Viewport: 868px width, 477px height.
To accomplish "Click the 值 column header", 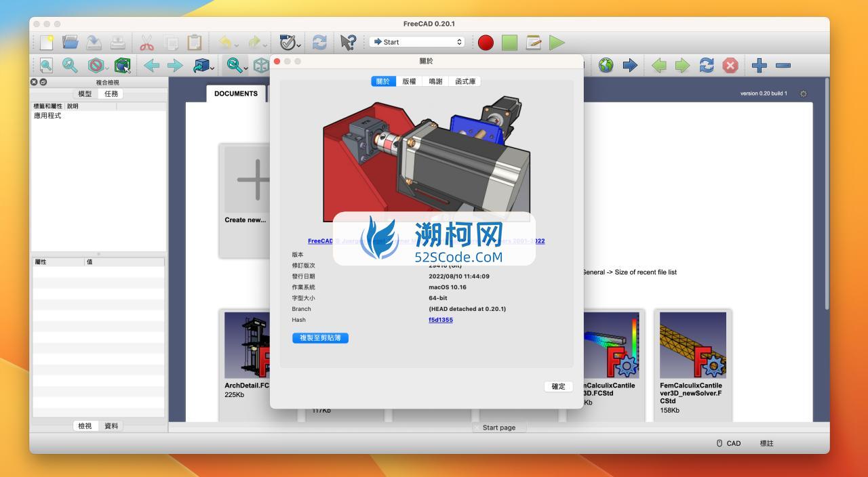I will click(124, 262).
